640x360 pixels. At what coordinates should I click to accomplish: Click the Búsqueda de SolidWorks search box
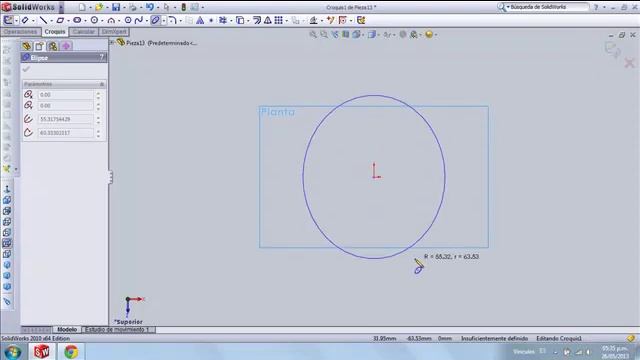[x=549, y=7]
